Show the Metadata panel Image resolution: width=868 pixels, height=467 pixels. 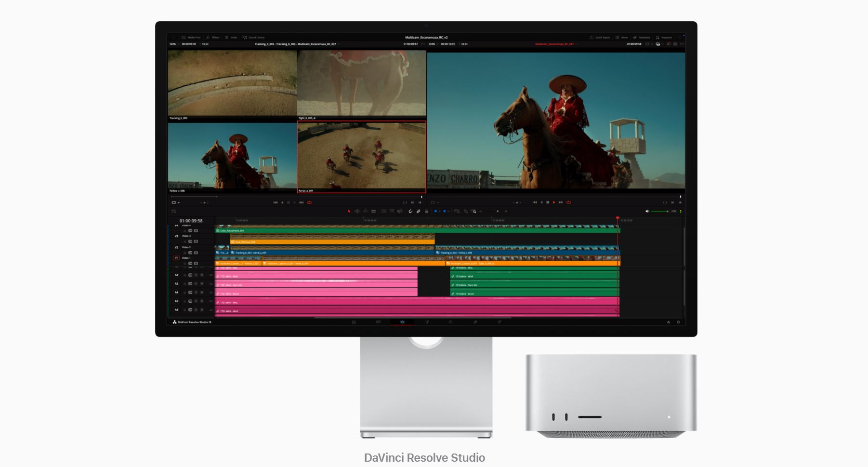pyautogui.click(x=642, y=37)
